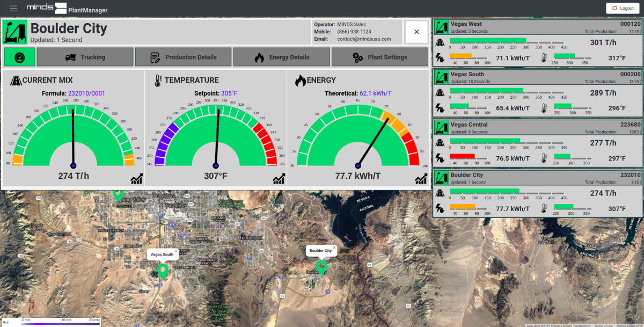644x327 pixels.
Task: Click Vegas Central thermometer icon
Action: pyautogui.click(x=544, y=158)
